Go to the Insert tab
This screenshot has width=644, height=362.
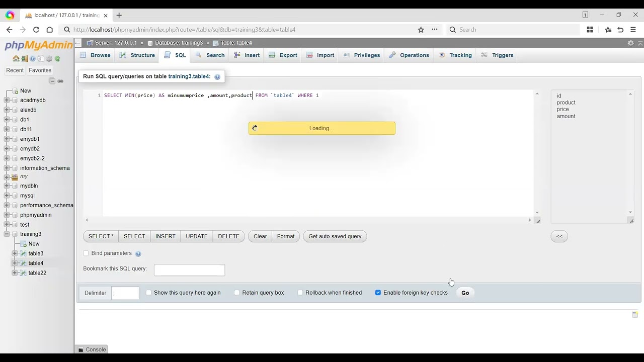pyautogui.click(x=247, y=55)
